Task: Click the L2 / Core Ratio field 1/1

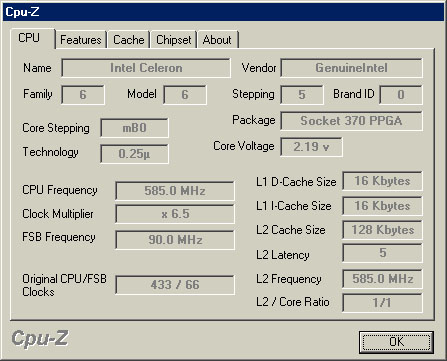Action: point(382,303)
